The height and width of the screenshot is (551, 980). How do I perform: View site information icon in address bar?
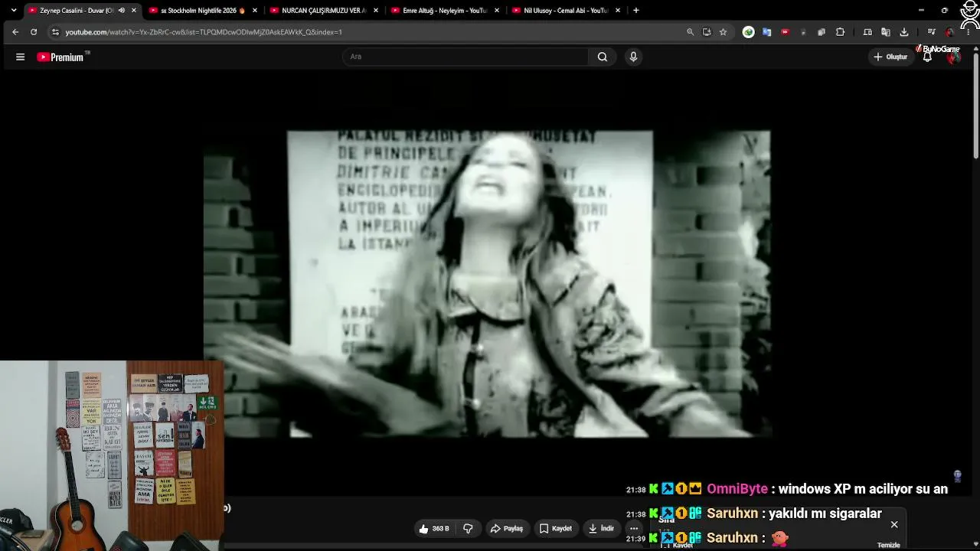(x=55, y=32)
